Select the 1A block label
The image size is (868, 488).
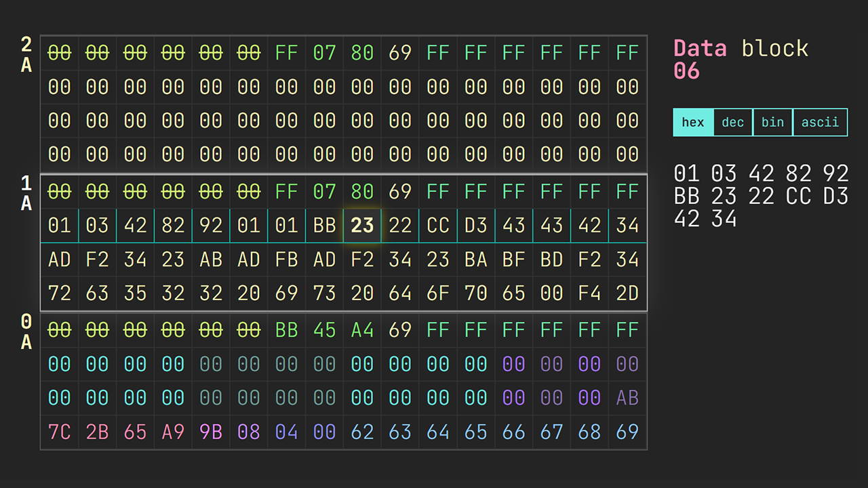(26, 193)
